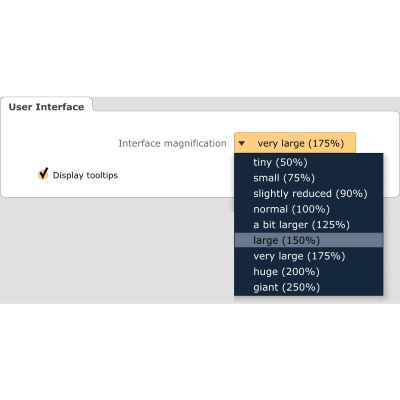400x400 pixels.
Task: Pick slightly reduced (90%) magnification
Action: (309, 193)
